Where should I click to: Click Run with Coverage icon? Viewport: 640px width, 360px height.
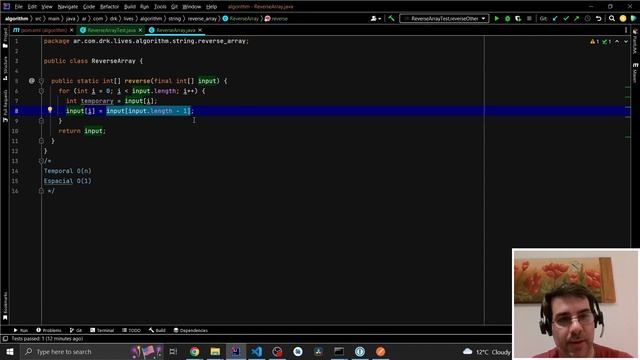[x=518, y=18]
